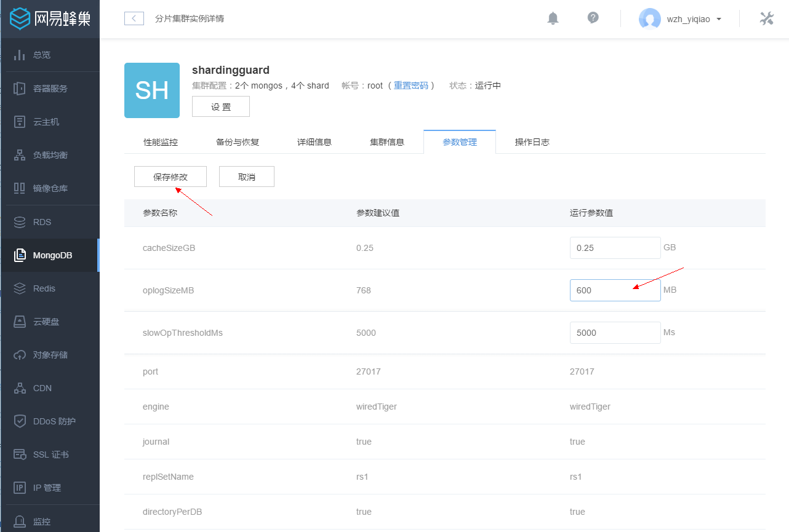Click the user avatar icon
The height and width of the screenshot is (532, 789).
point(650,19)
